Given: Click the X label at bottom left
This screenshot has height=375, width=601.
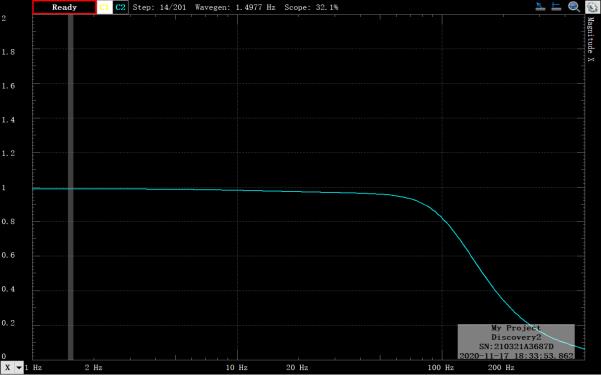Looking at the screenshot, I should click(7, 367).
